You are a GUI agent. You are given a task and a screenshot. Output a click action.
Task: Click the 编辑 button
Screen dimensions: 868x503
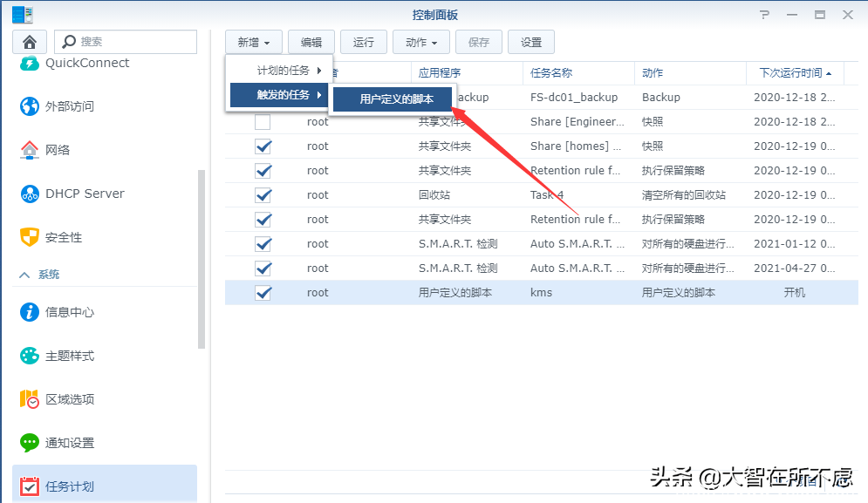click(311, 42)
